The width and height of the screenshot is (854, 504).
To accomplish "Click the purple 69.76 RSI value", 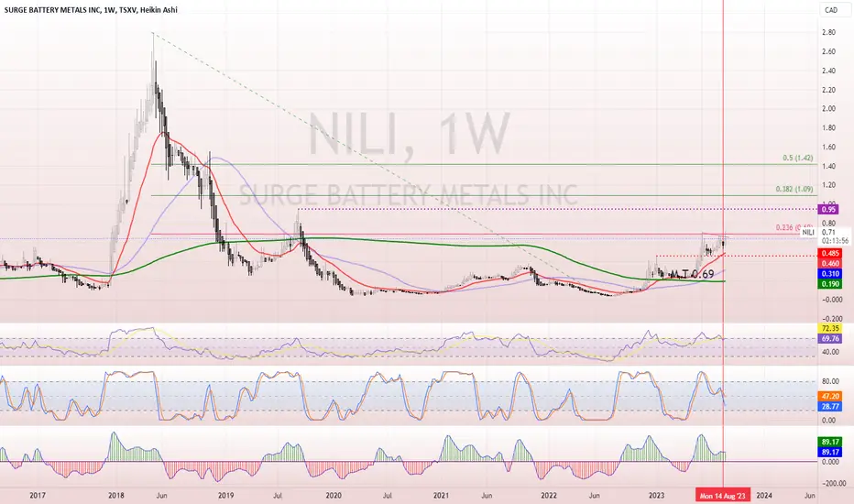I will [829, 339].
